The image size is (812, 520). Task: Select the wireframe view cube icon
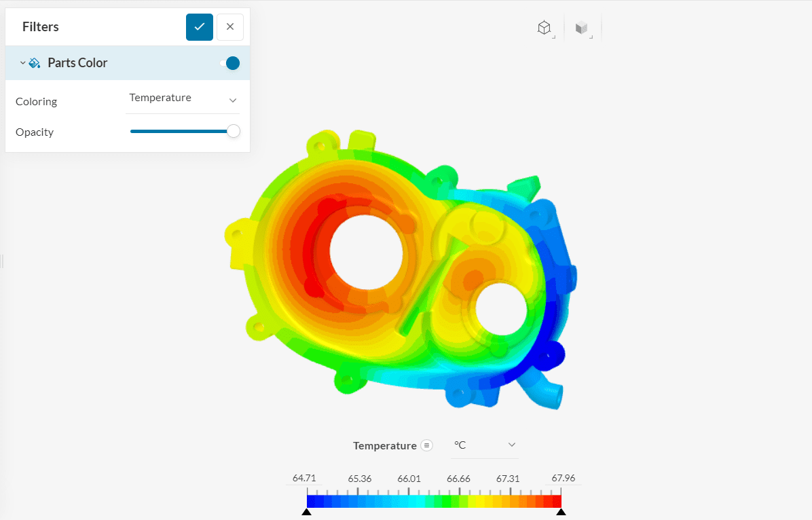[543, 26]
